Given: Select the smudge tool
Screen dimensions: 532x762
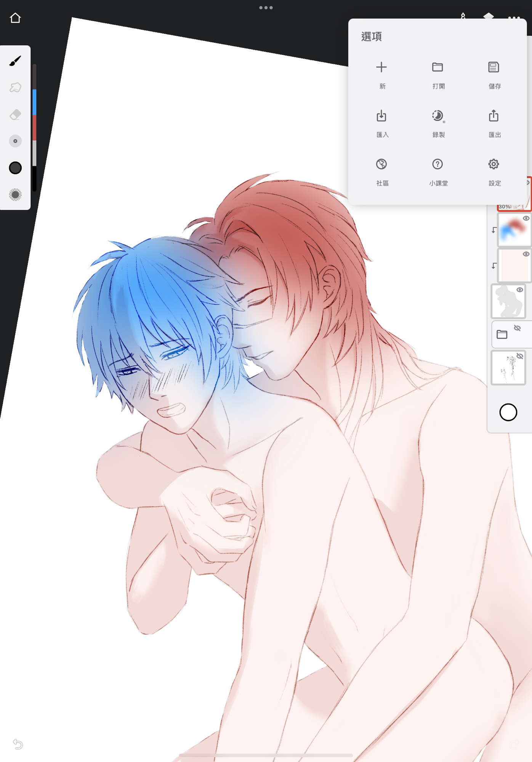Looking at the screenshot, I should pos(15,88).
